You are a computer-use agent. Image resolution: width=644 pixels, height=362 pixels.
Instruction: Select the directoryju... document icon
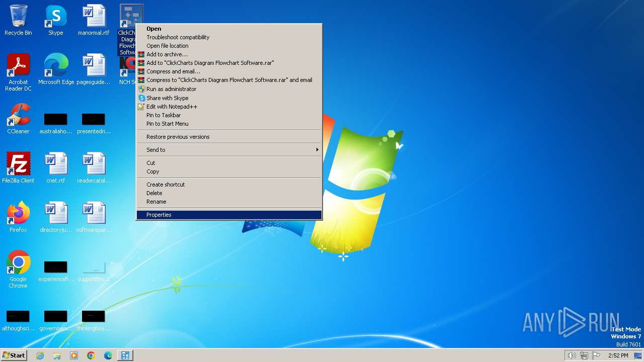pos(56,217)
